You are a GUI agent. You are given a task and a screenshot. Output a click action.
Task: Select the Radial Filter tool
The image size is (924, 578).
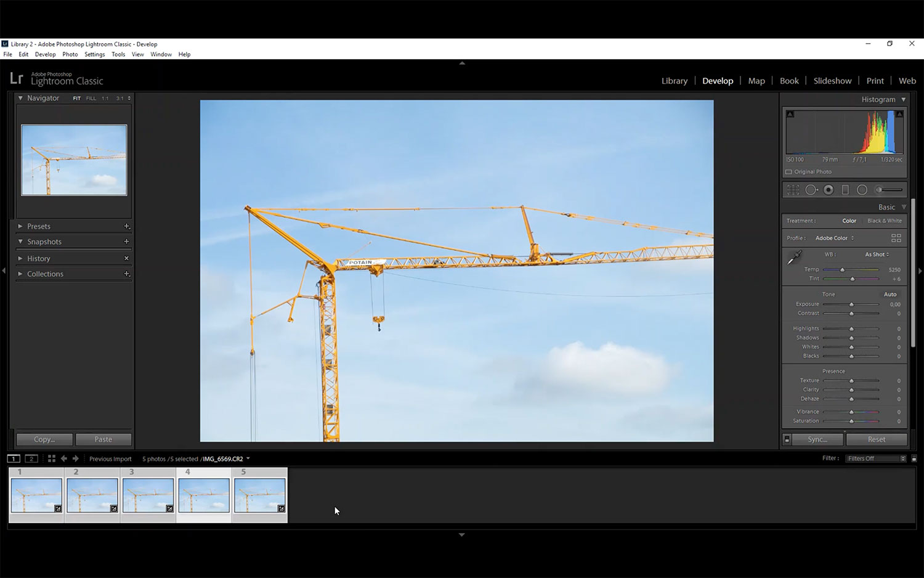point(862,190)
